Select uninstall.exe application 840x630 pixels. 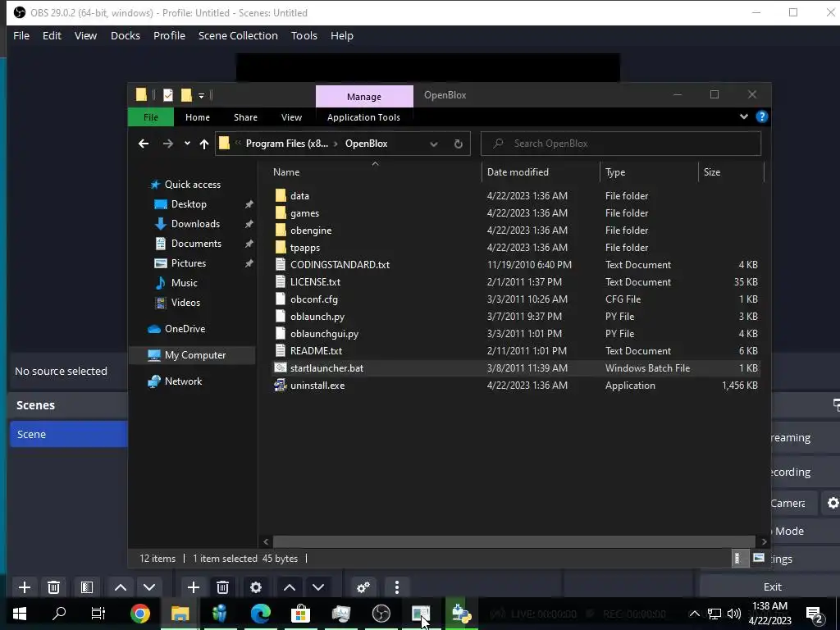[317, 386]
